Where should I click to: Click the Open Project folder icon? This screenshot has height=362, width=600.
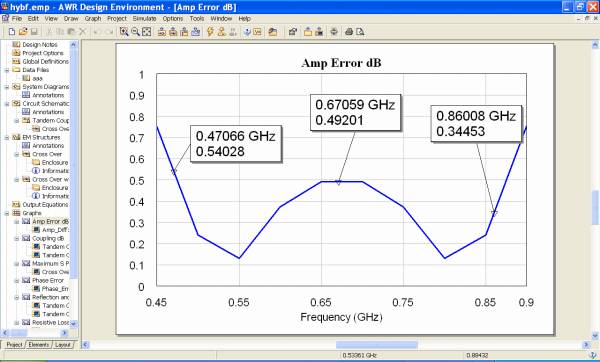point(23,32)
